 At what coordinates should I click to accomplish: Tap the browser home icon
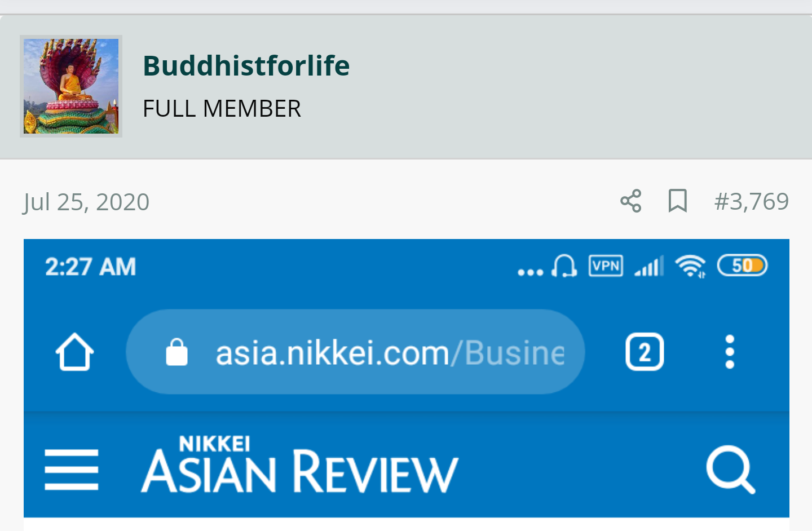point(74,352)
